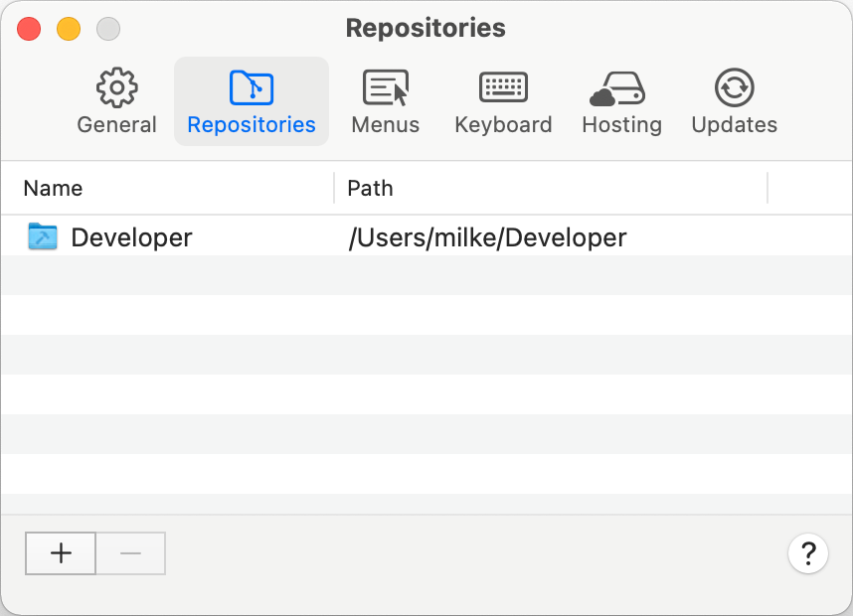Click the /Users/milke/Developer path cell

point(487,237)
